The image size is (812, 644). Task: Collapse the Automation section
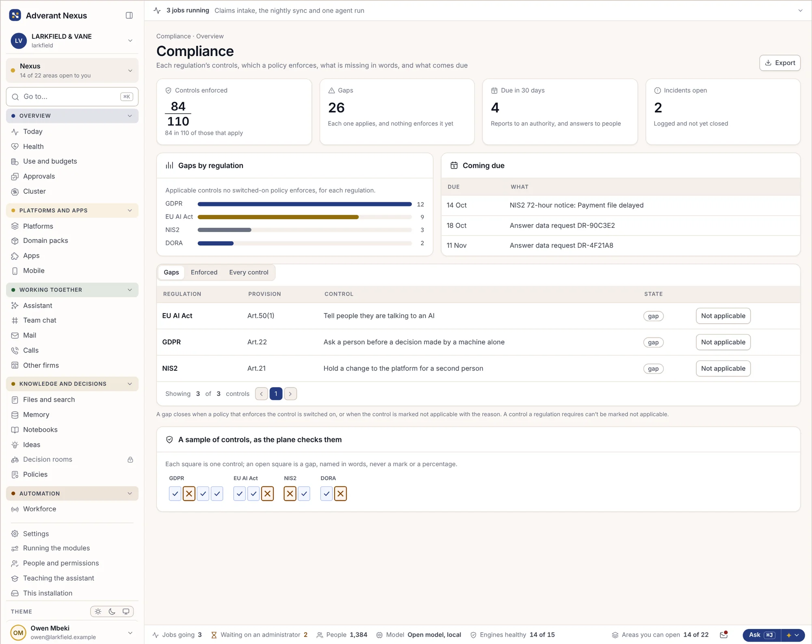pos(72,494)
